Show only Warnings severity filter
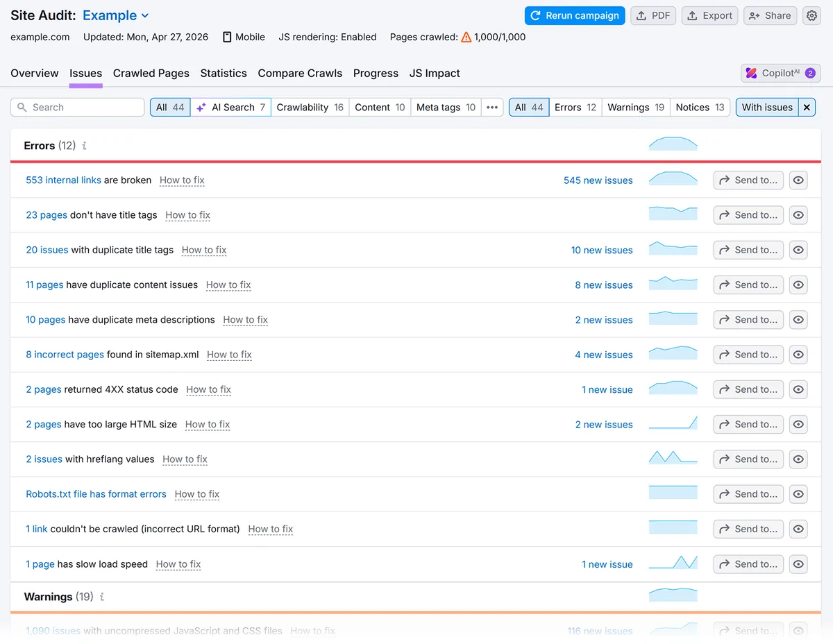The height and width of the screenshot is (644, 833). click(636, 107)
